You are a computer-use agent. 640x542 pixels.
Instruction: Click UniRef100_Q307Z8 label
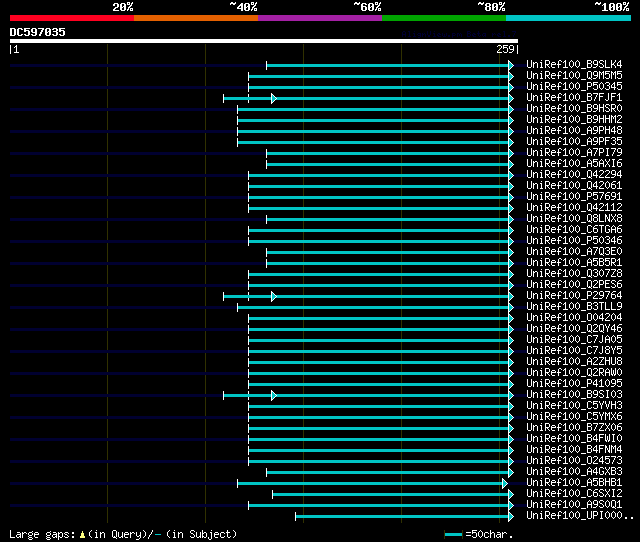pos(574,274)
